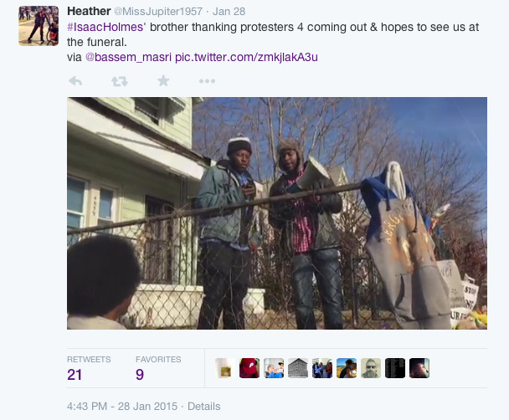The width and height of the screenshot is (509, 420).
Task: Open the black text user avatar
Action: pyautogui.click(x=395, y=368)
